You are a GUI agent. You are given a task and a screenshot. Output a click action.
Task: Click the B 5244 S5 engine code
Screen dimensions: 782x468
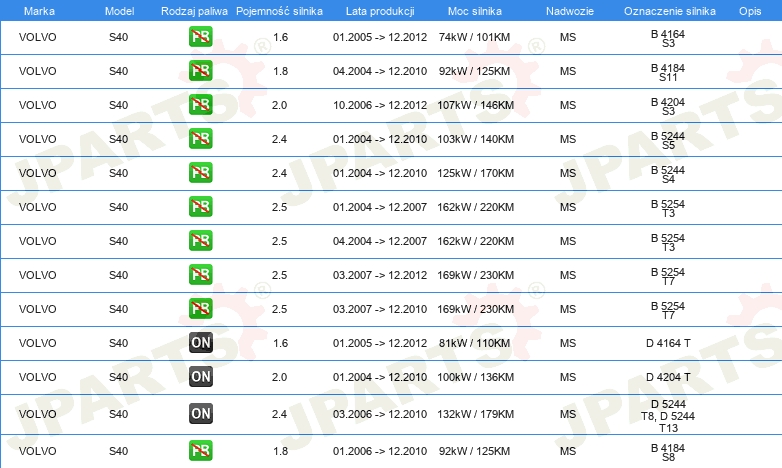pyautogui.click(x=668, y=140)
